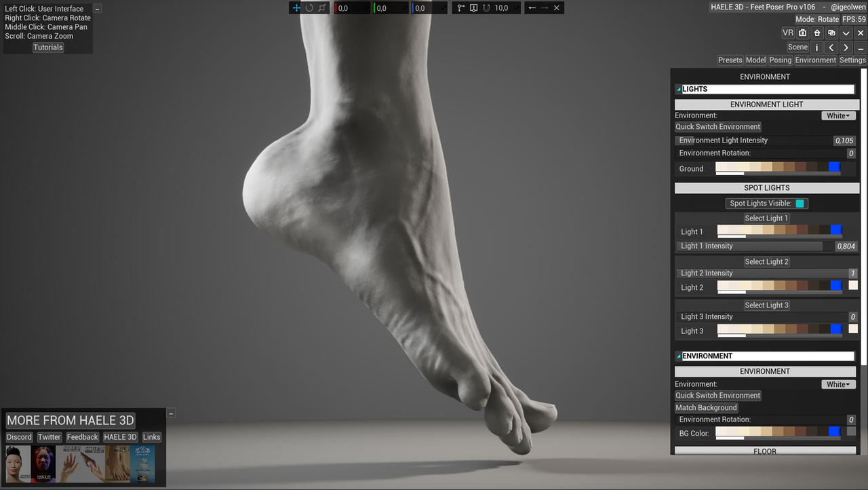Go to the previous scene with the left chevron
This screenshot has height=490, width=868.
pyautogui.click(x=831, y=48)
